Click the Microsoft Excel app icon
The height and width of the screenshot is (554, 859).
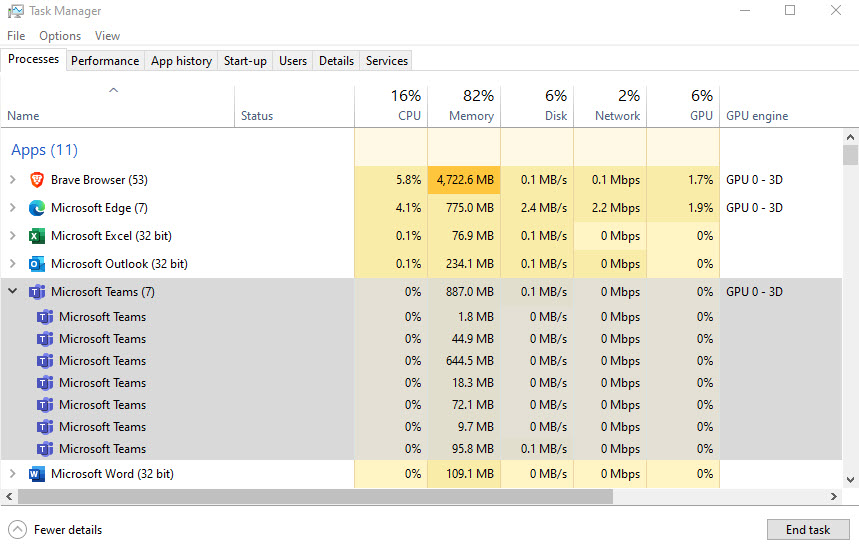point(37,236)
